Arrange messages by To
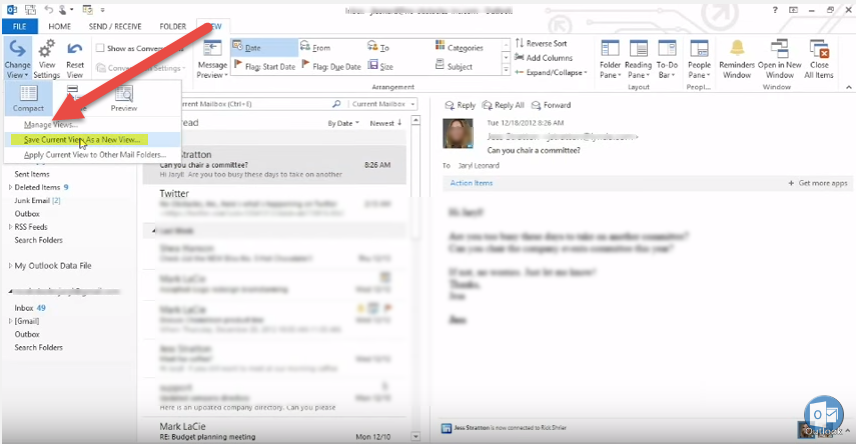The width and height of the screenshot is (856, 444). pos(378,48)
